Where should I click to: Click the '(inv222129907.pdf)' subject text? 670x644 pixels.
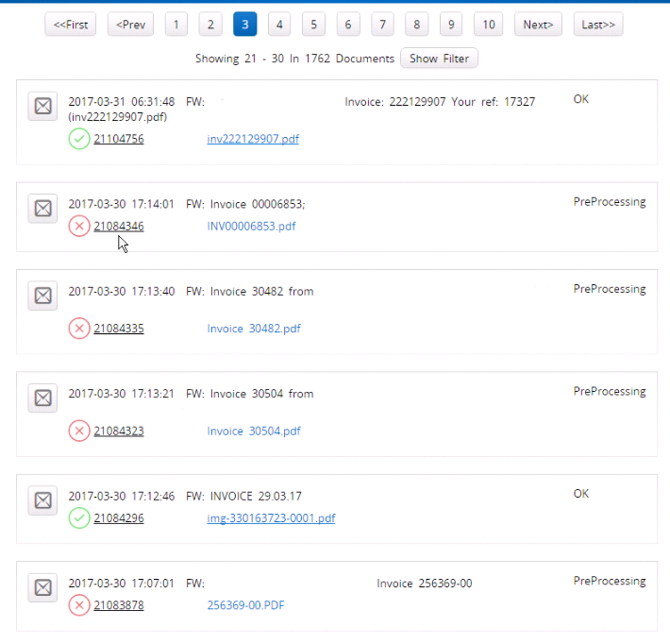118,117
